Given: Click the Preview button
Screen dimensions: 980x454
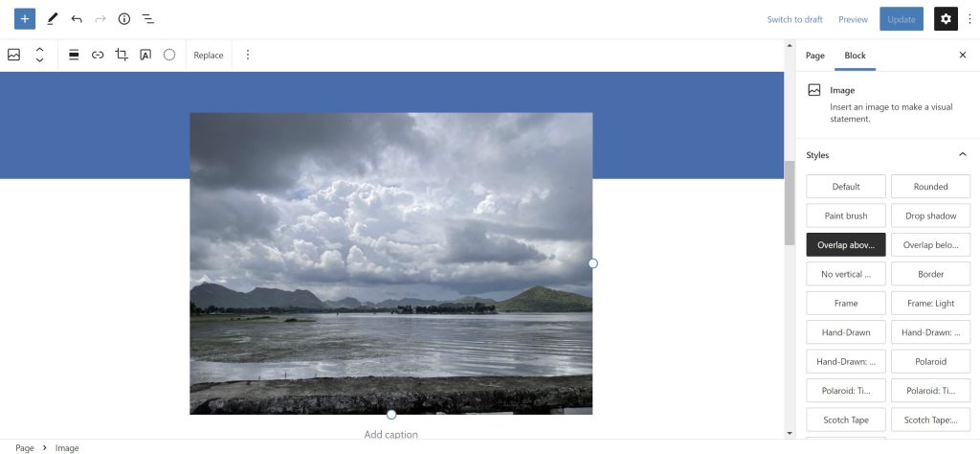Looking at the screenshot, I should tap(853, 19).
